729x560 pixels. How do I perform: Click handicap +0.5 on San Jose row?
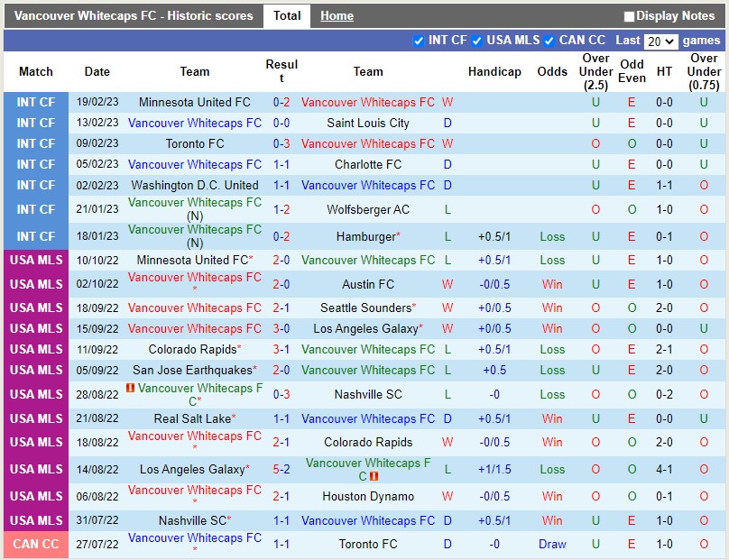[494, 371]
